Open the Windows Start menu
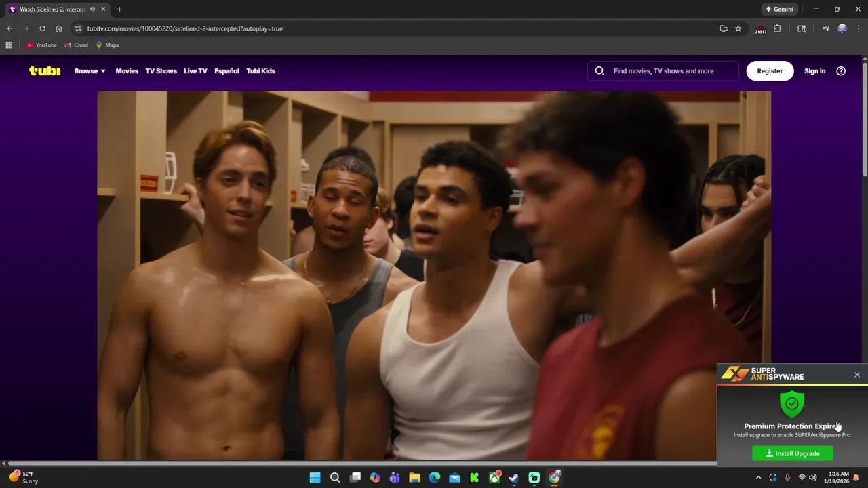Screen dimensions: 868x488 315,477
